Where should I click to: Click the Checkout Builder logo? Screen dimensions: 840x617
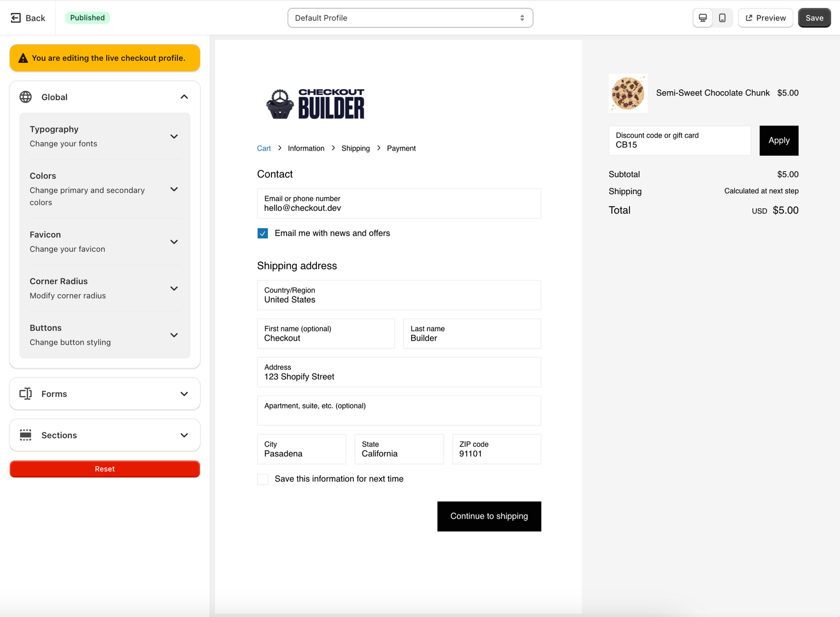pos(315,104)
